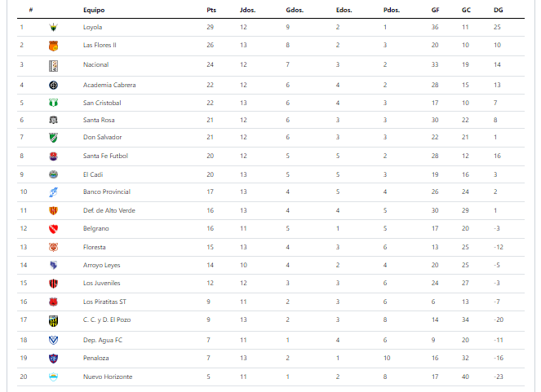541x392 pixels.
Task: Click the Los Piratitas ST team name
Action: tap(104, 302)
